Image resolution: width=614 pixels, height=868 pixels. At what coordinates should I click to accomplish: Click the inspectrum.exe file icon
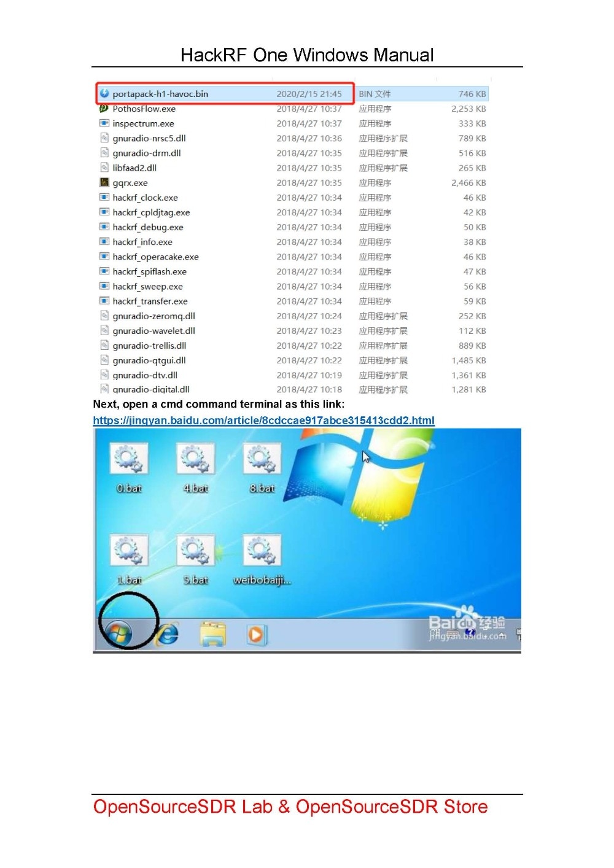click(104, 123)
